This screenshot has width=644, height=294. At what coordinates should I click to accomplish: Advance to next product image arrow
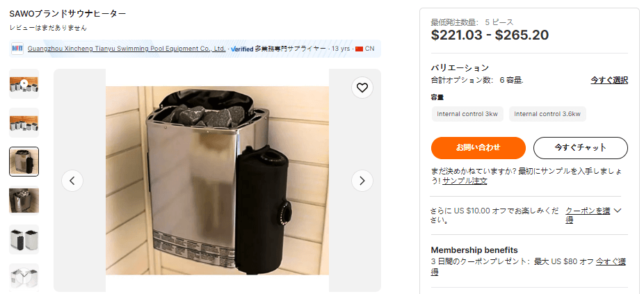(x=362, y=181)
